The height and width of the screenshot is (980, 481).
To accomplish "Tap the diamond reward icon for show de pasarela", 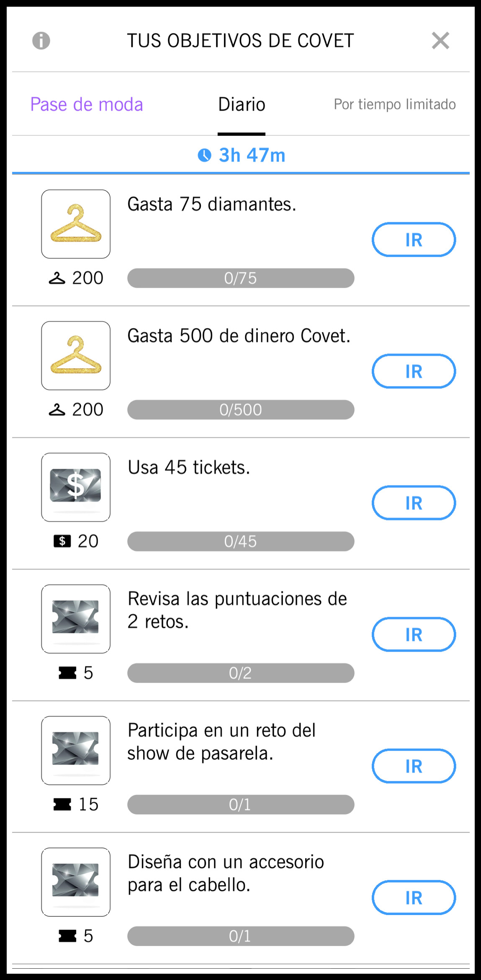I will tap(76, 750).
